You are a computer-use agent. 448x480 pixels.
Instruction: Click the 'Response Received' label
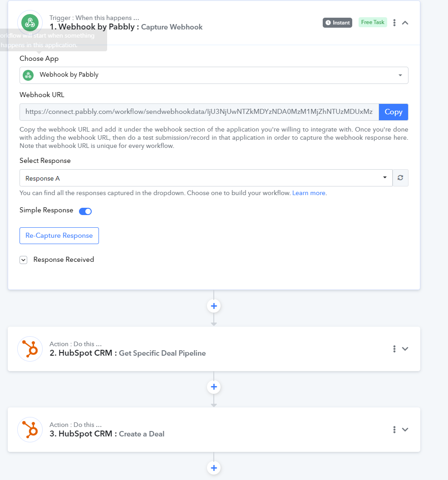(64, 260)
